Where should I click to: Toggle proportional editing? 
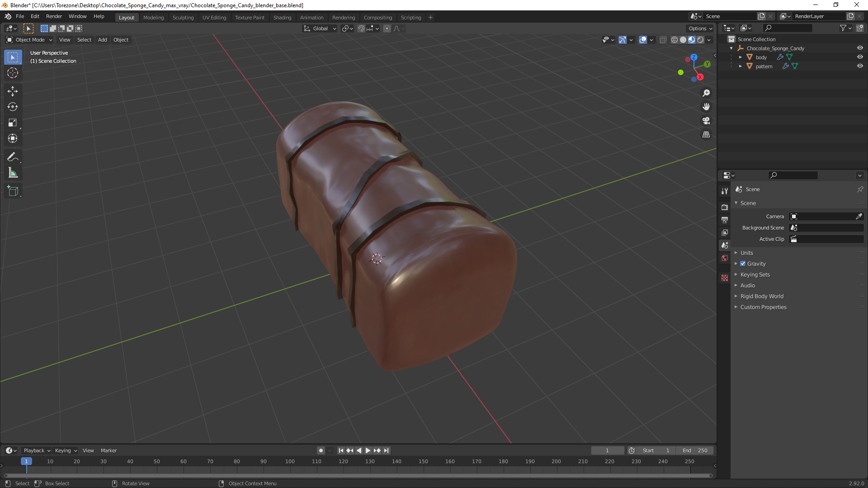(387, 28)
